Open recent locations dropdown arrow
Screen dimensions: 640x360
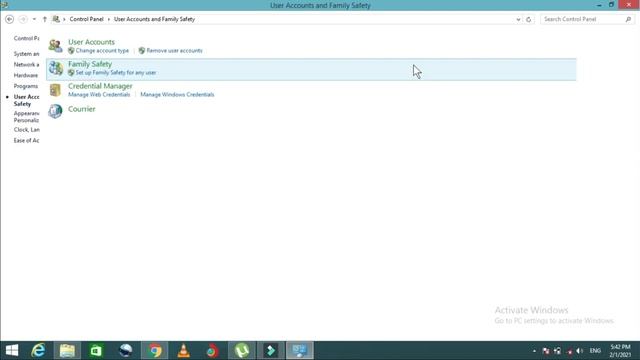34,19
